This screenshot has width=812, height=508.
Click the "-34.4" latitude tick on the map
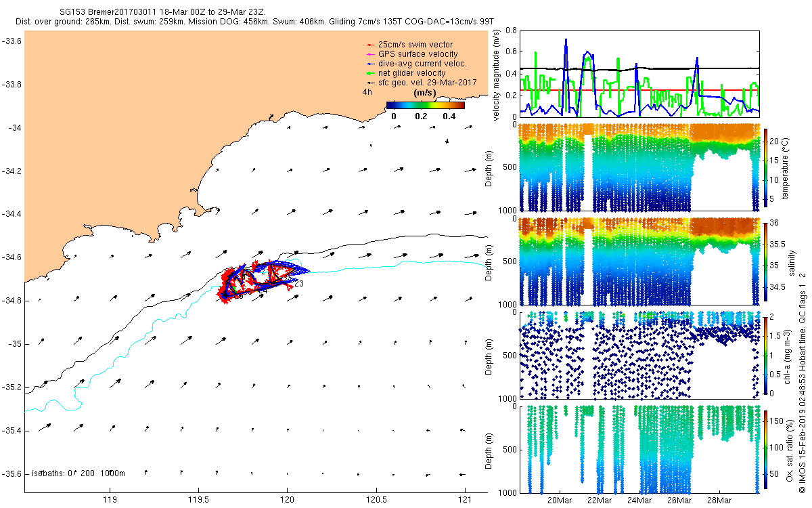coord(12,214)
